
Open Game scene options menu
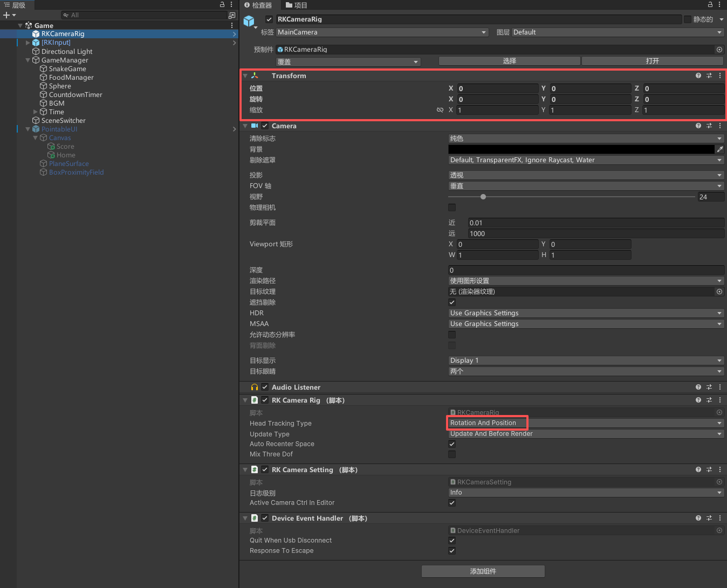pos(232,25)
